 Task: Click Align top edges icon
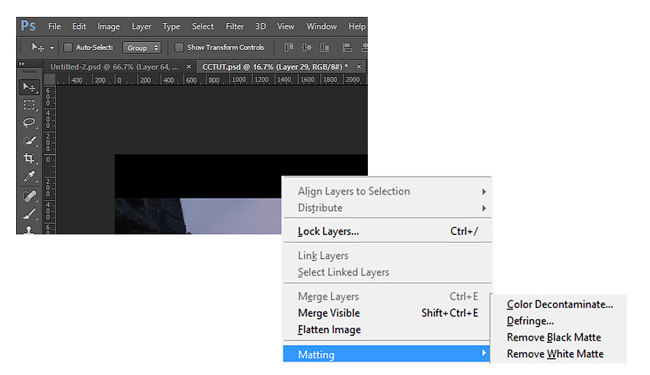click(289, 48)
